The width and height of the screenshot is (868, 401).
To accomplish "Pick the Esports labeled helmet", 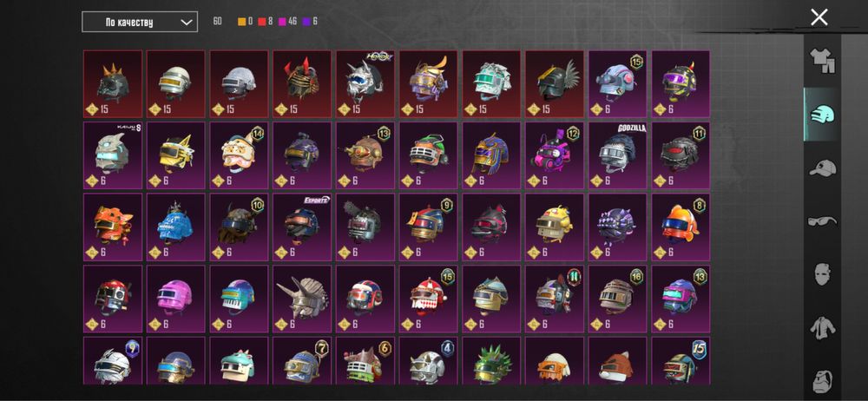I will pyautogui.click(x=302, y=227).
